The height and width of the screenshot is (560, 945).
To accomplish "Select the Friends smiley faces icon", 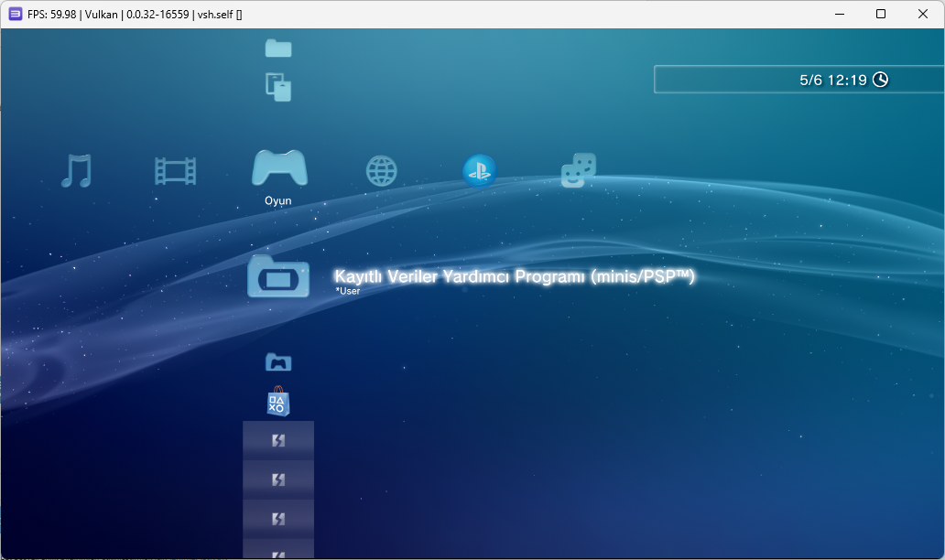I will pos(579,170).
